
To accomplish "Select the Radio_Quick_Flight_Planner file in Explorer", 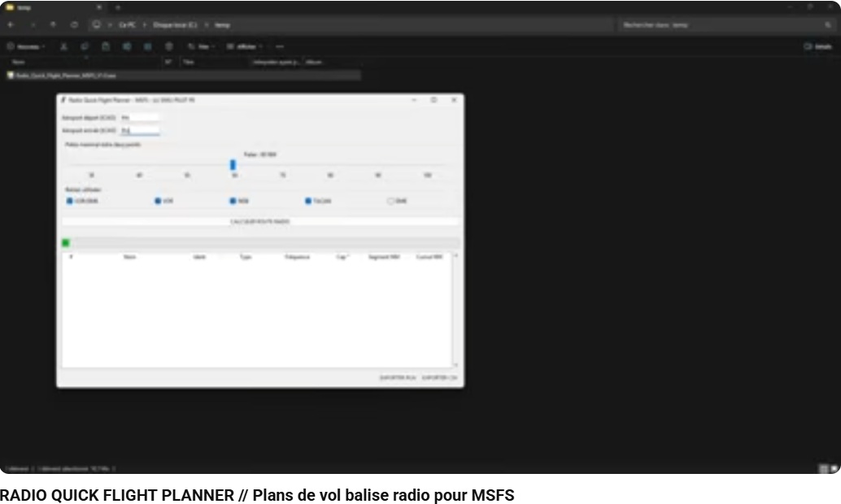I will 184,76.
